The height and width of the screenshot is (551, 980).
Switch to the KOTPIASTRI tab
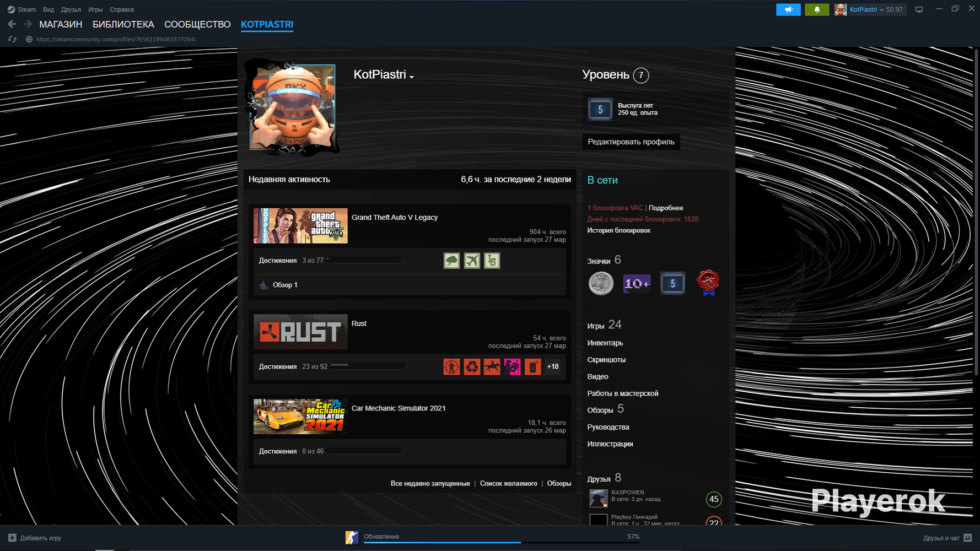pyautogui.click(x=267, y=24)
